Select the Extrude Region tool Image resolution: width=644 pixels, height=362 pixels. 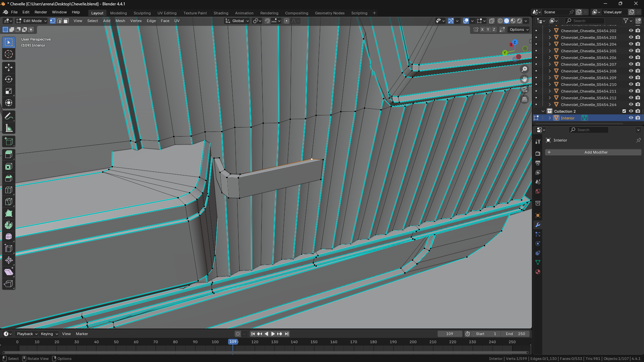point(9,155)
